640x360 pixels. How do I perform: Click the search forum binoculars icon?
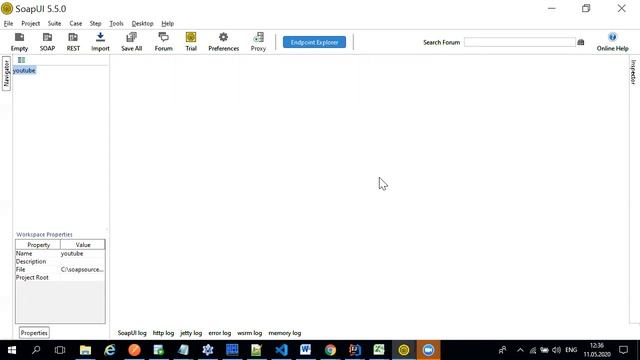click(581, 42)
